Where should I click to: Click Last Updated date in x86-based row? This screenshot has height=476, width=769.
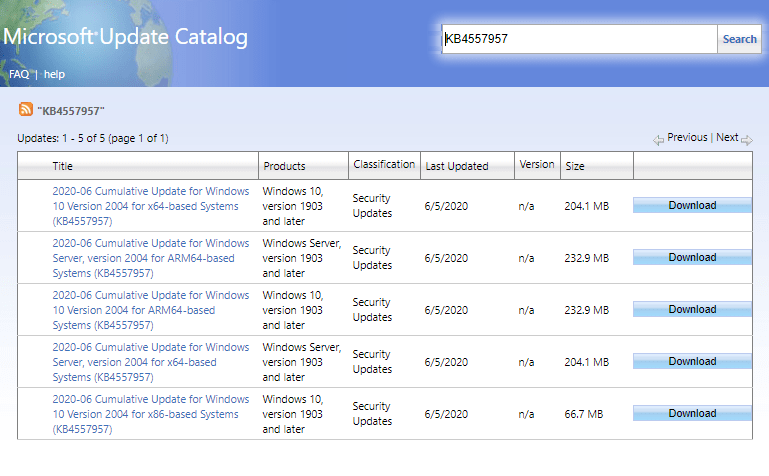pyautogui.click(x=446, y=414)
